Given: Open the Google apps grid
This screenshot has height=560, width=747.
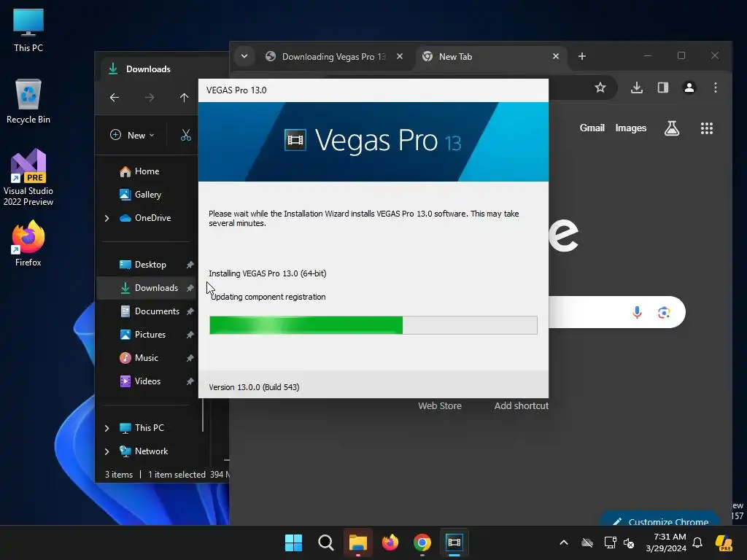Looking at the screenshot, I should point(706,128).
